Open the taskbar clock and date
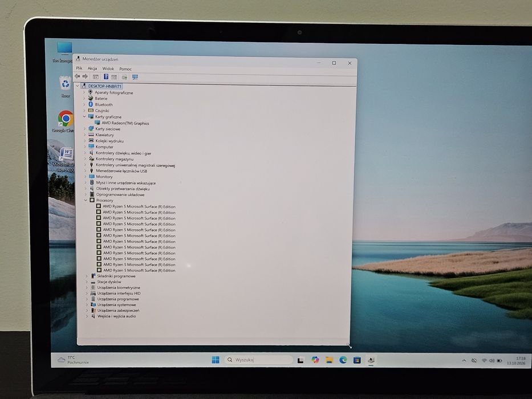The width and height of the screenshot is (532, 399). point(516,361)
